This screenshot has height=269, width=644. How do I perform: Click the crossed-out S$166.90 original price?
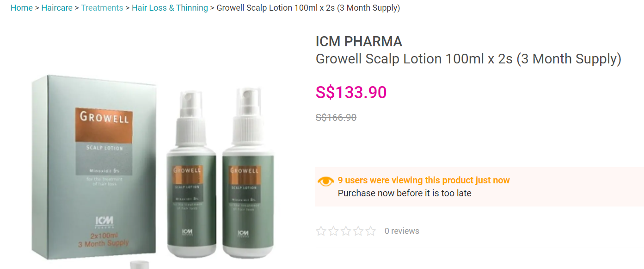336,118
